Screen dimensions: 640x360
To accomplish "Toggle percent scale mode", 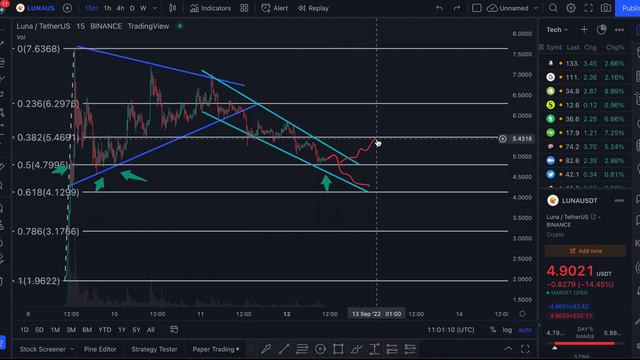I will click(493, 330).
